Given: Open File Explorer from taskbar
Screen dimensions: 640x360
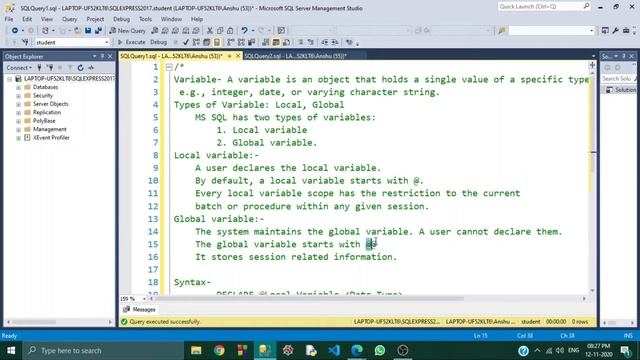Looking at the screenshot, I should click(x=196, y=350).
